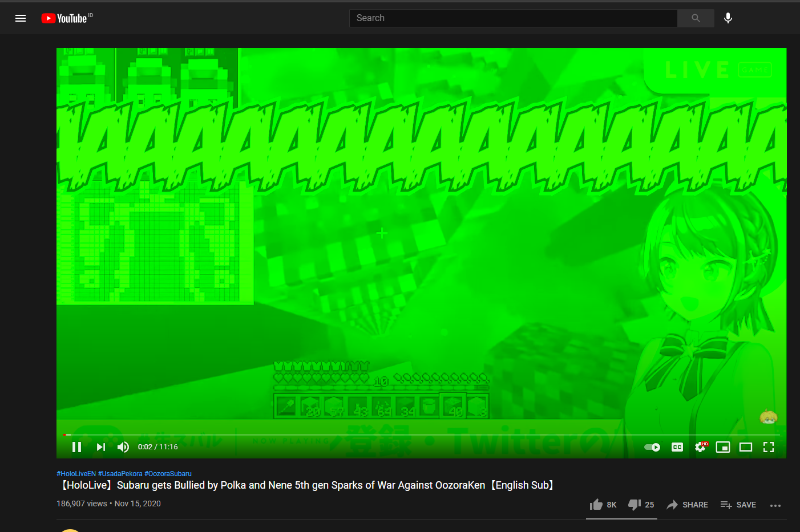The width and height of the screenshot is (800, 532).
Task: Open the #HoloLiveEN hashtag link
Action: pos(76,474)
